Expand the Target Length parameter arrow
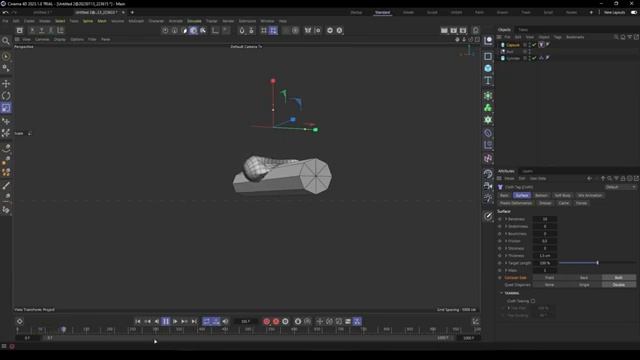 click(x=506, y=263)
